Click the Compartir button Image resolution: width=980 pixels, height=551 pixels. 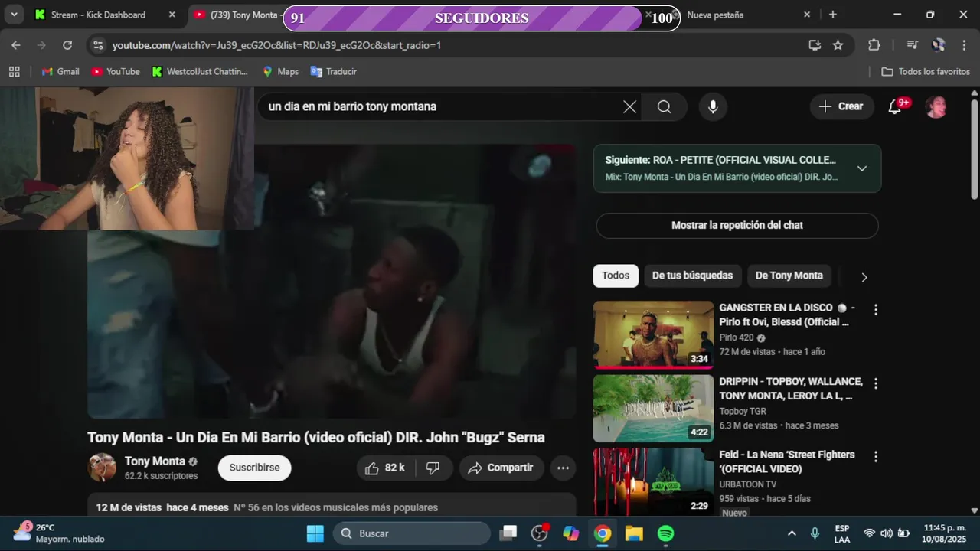501,468
